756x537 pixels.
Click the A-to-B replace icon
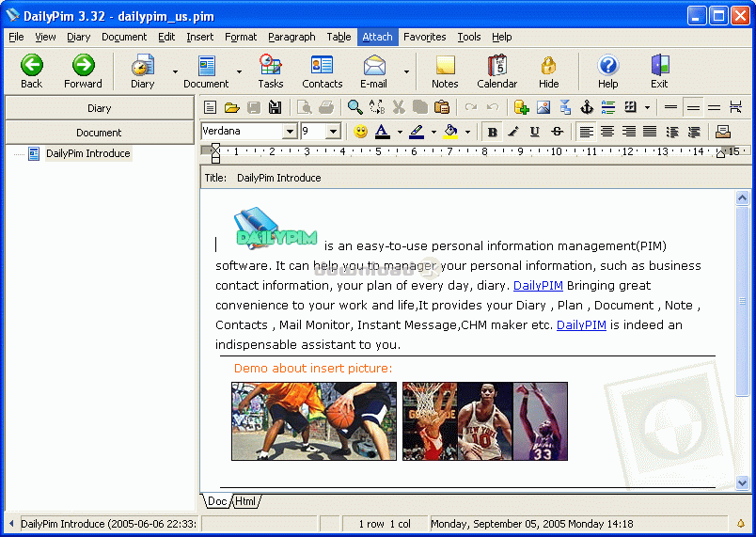(376, 107)
